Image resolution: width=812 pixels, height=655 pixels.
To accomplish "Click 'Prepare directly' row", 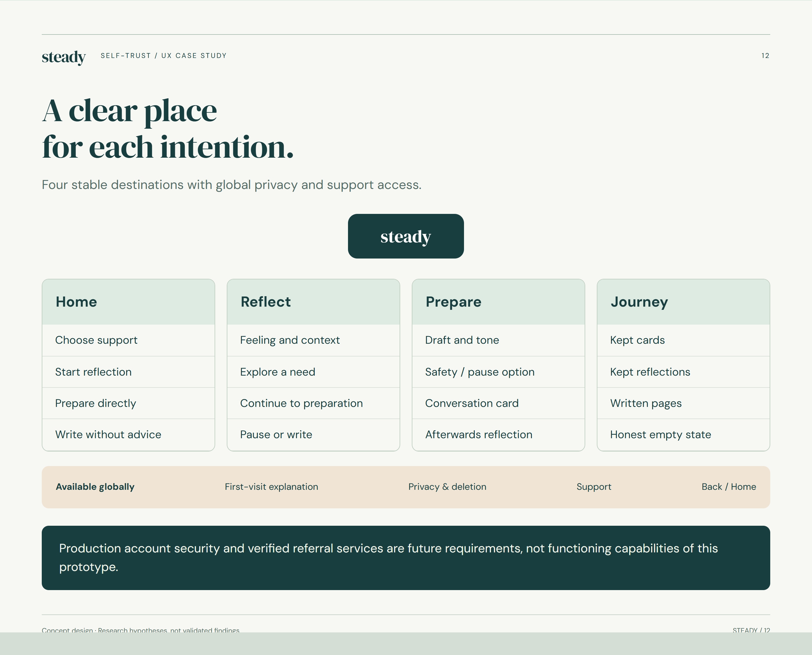I will tap(128, 403).
